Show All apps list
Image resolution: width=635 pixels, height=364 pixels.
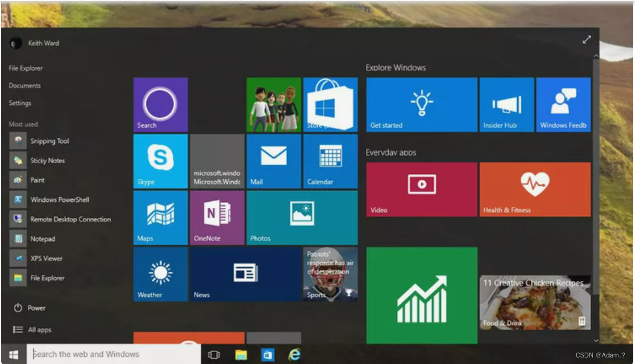(32, 330)
